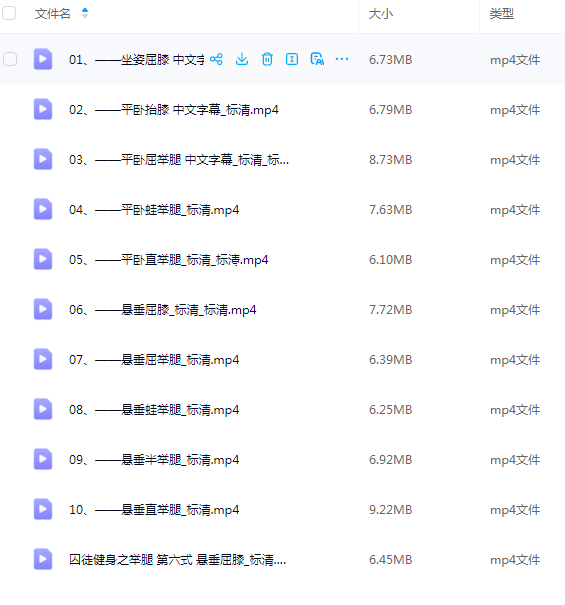Open the AI subtitle icon for file 01
Image resolution: width=565 pixels, height=605 pixels.
coord(317,59)
